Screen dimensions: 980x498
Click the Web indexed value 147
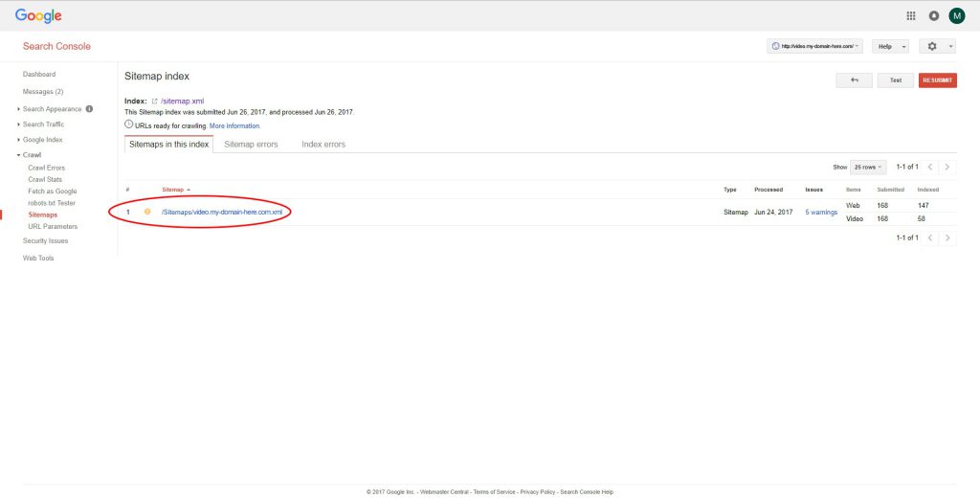click(x=924, y=205)
